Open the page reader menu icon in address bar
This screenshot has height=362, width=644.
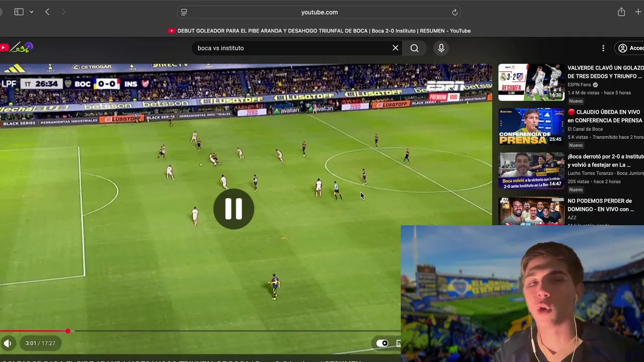coord(184,12)
